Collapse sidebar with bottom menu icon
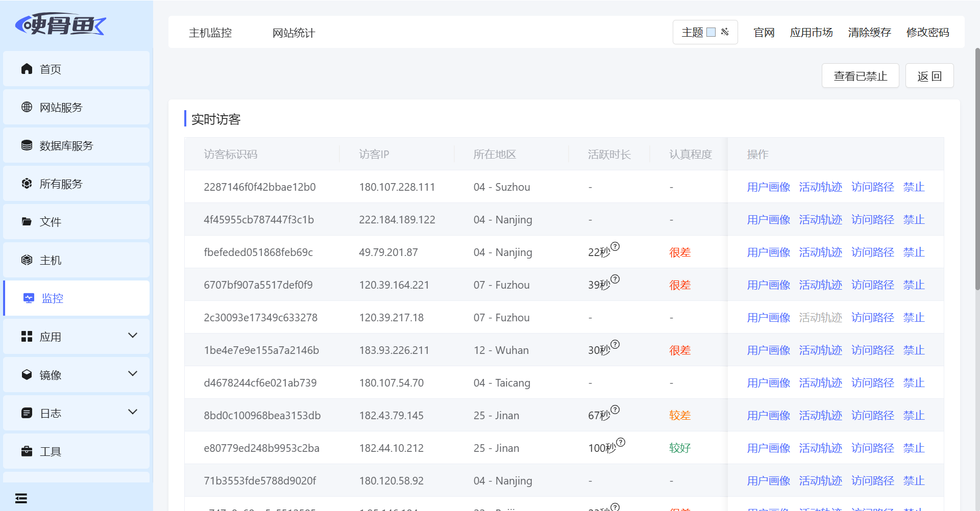The image size is (980, 511). pos(21,498)
